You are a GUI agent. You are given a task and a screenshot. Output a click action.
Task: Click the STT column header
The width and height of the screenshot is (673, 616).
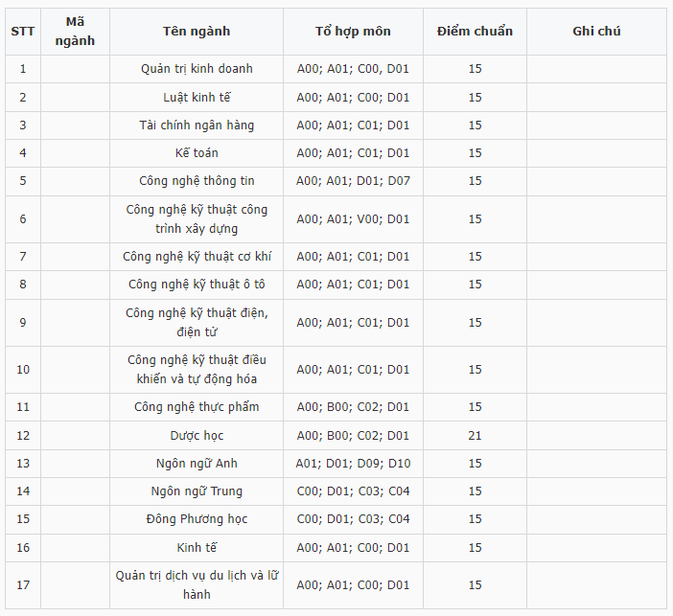tap(23, 32)
